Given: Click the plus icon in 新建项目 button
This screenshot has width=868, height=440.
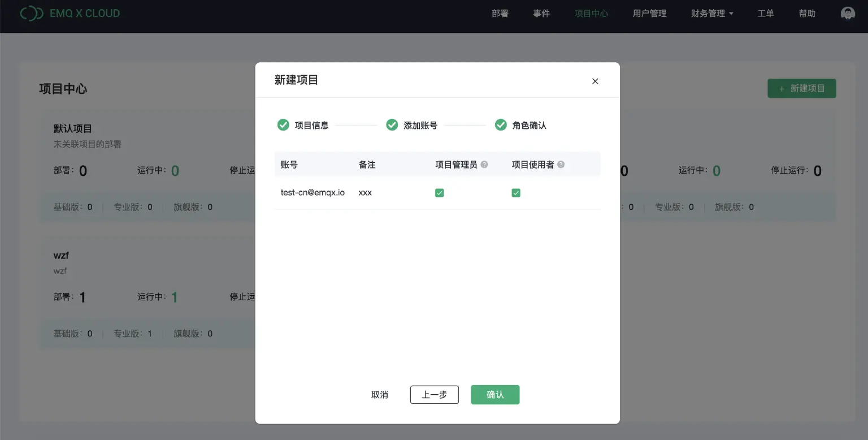Looking at the screenshot, I should [x=782, y=88].
